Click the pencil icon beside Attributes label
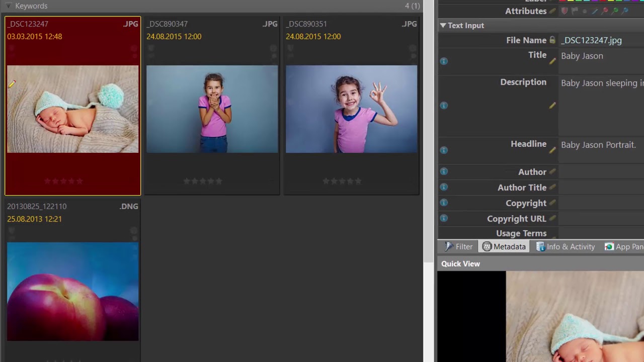The width and height of the screenshot is (644, 362). pyautogui.click(x=552, y=11)
